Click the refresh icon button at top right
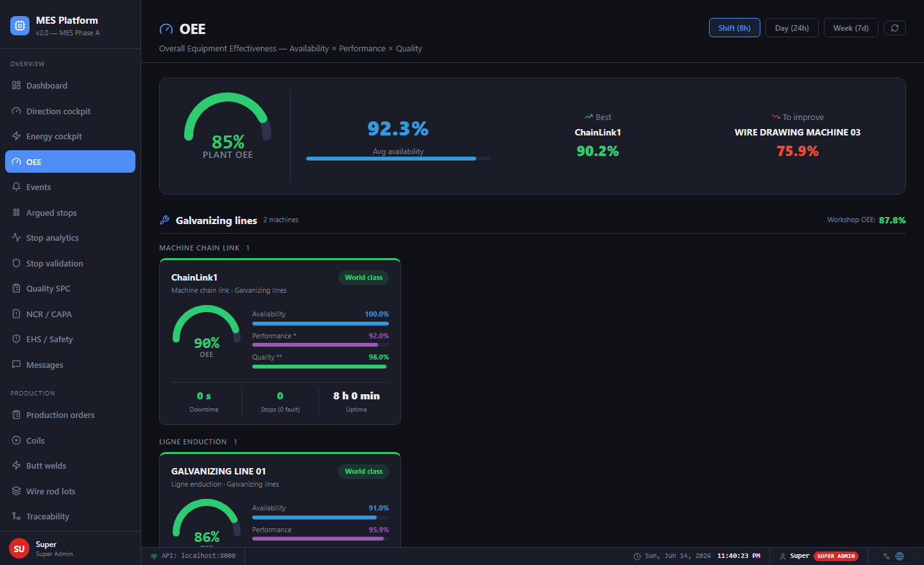924x565 pixels. [894, 28]
